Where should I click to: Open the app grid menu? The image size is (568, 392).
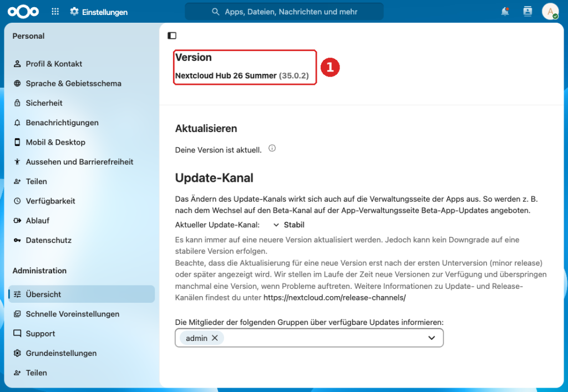(55, 12)
